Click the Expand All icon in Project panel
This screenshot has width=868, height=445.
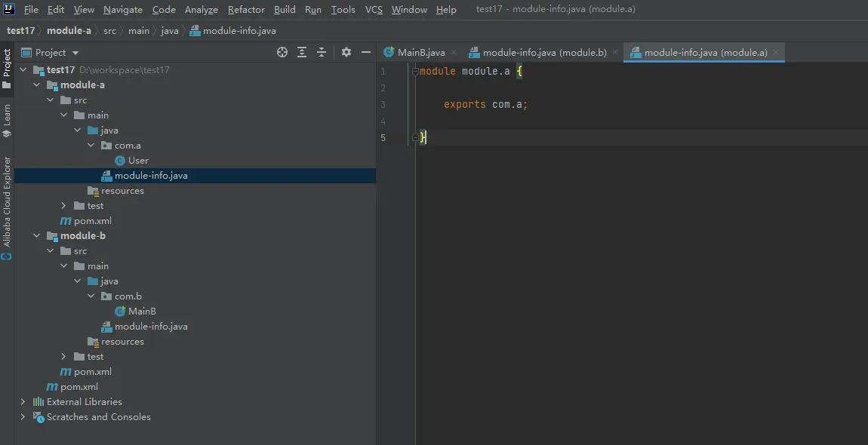click(302, 52)
